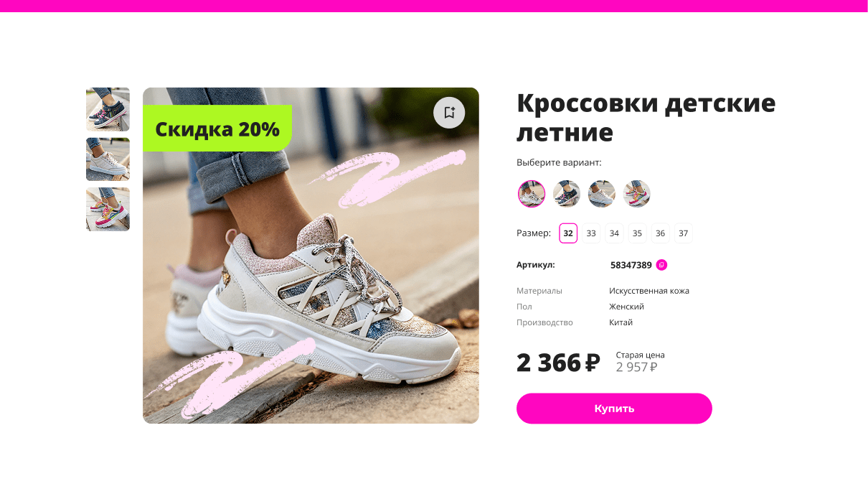Select size 32
Image resolution: width=868 pixels, height=489 pixels.
click(568, 233)
